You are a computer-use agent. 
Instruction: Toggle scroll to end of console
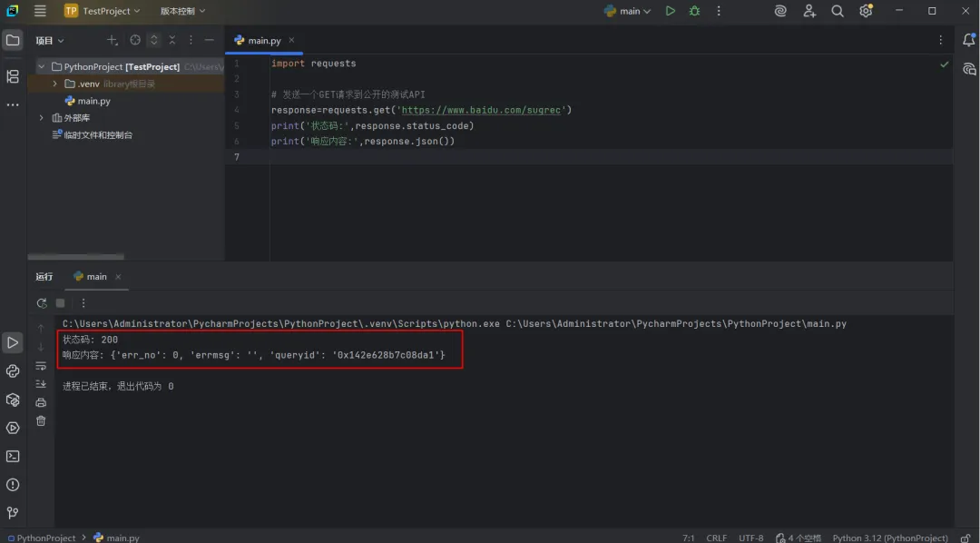[41, 383]
